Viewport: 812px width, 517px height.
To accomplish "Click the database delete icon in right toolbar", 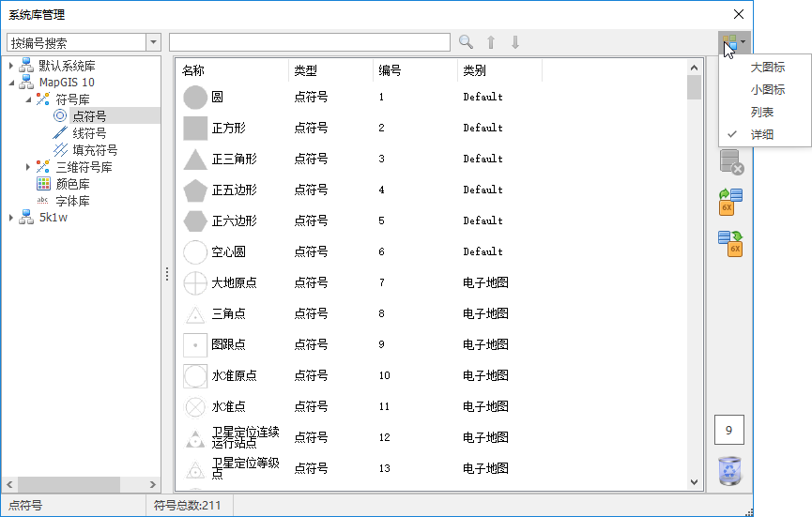I will click(730, 162).
